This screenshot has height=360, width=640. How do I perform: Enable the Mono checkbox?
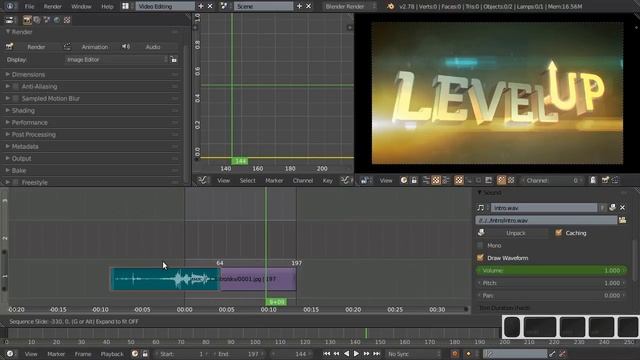click(x=480, y=245)
